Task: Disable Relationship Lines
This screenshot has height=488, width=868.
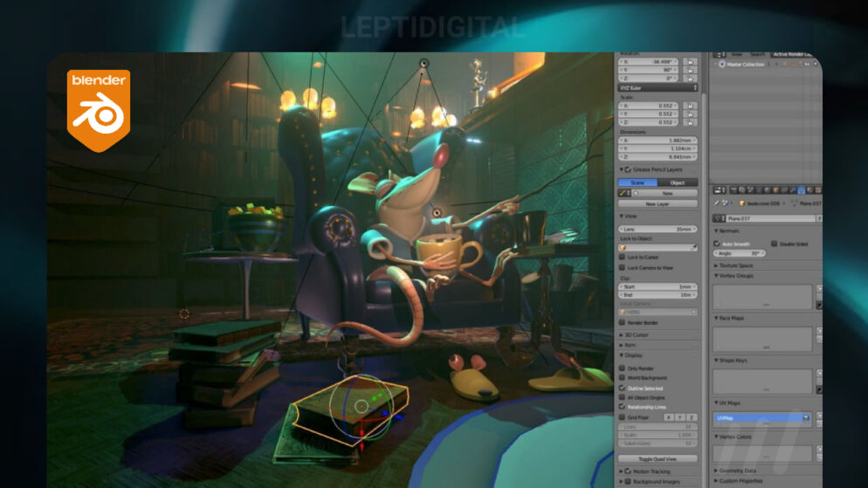Action: pos(623,407)
